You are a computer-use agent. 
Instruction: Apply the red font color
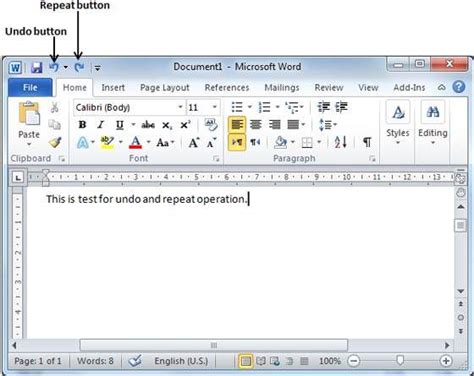pyautogui.click(x=135, y=143)
